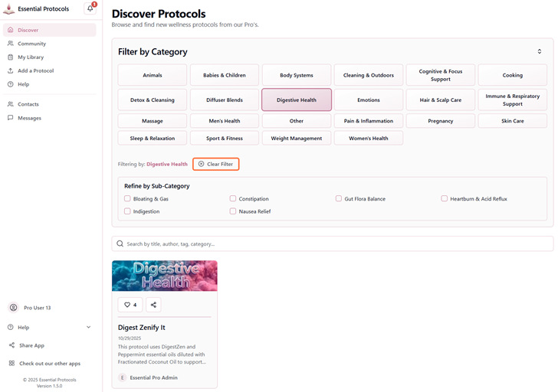Expand the bottom Help menu chevron

click(x=88, y=328)
